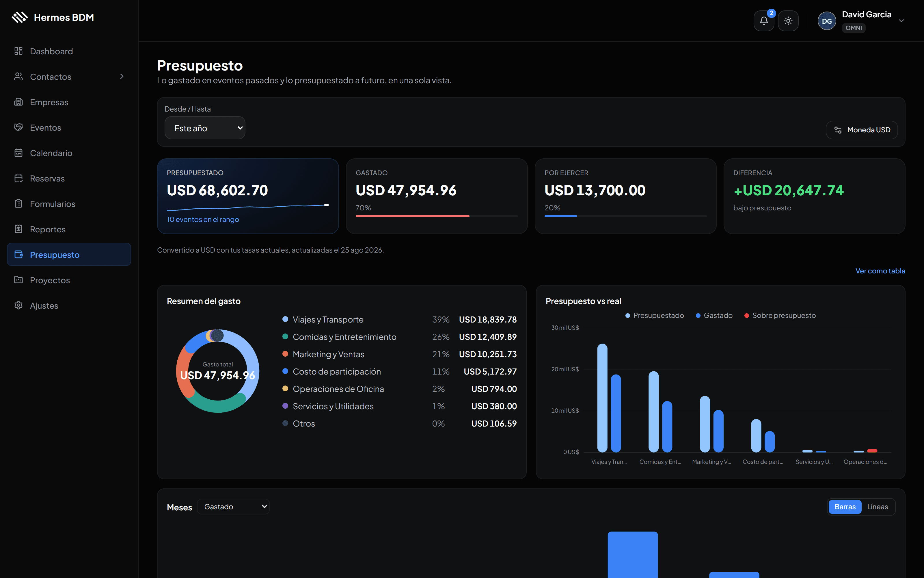Screen dimensions: 924x578
Task: Click 10 eventos en el rango link
Action: click(x=203, y=219)
